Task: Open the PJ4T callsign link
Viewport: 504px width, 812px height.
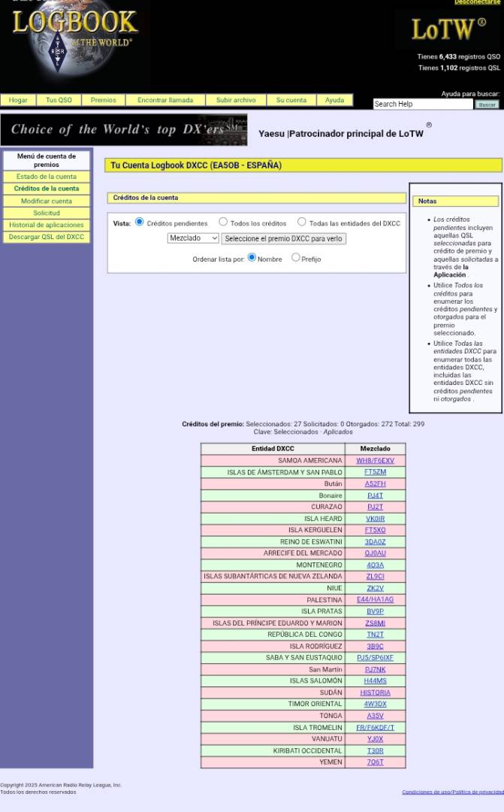Action: tap(375, 495)
